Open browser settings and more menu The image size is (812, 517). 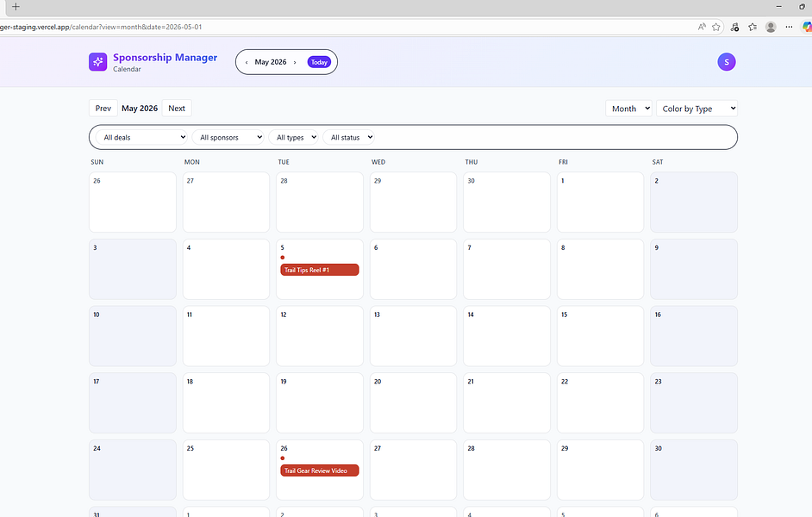[789, 27]
